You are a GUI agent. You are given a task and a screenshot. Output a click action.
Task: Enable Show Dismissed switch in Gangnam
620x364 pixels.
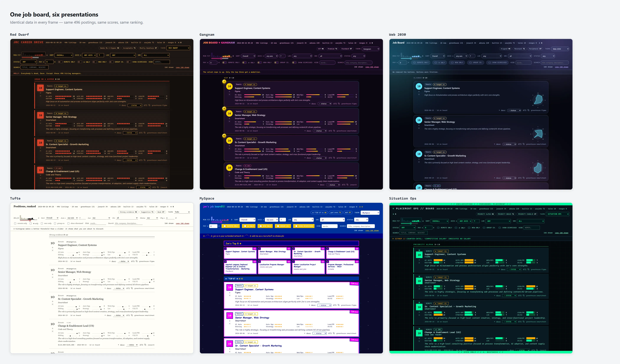(x=294, y=62)
